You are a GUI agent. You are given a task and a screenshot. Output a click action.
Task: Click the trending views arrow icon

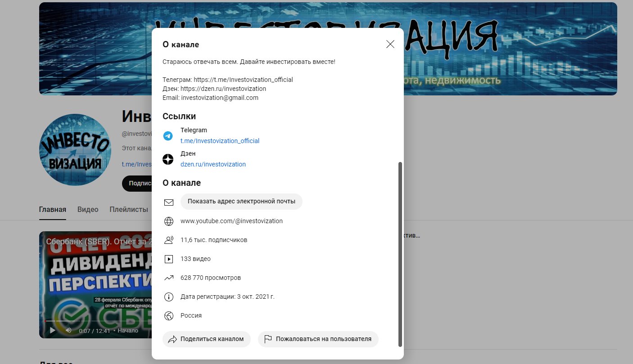(169, 278)
